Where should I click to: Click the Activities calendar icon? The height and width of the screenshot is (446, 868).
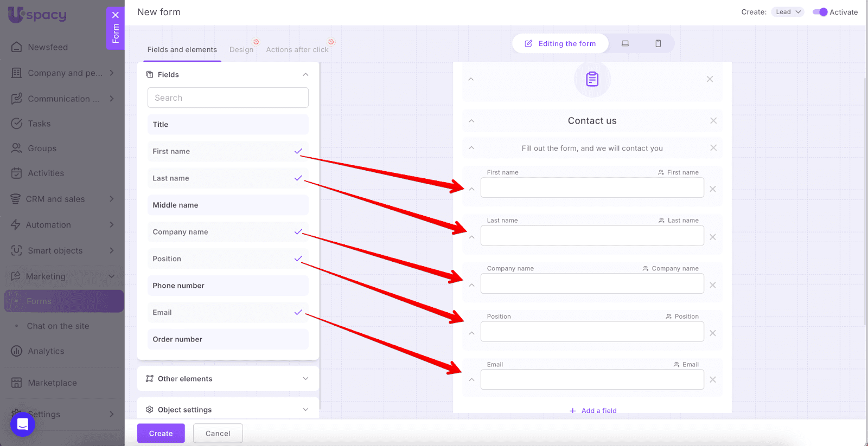17,173
